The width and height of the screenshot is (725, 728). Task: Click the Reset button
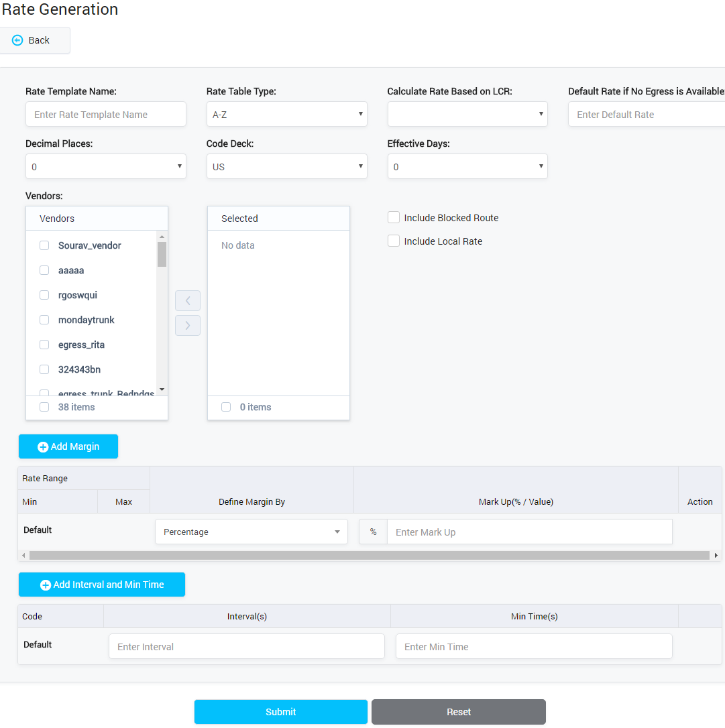pyautogui.click(x=458, y=712)
